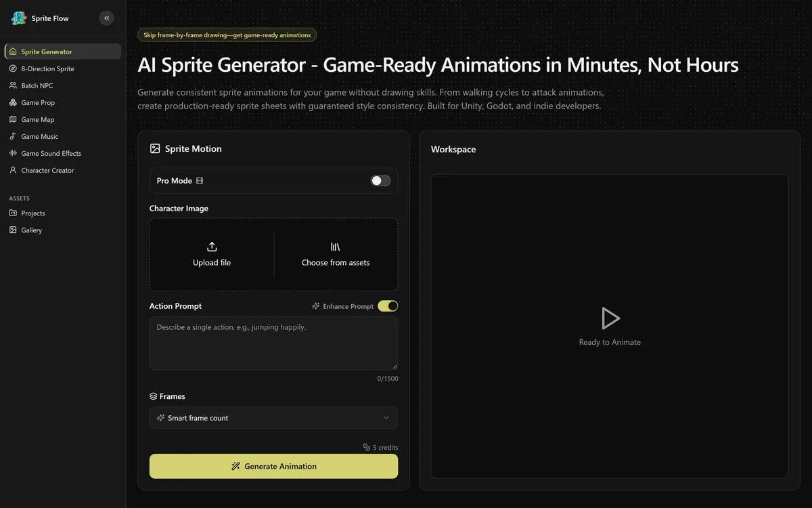Click the image icon beside Gallery

click(13, 230)
